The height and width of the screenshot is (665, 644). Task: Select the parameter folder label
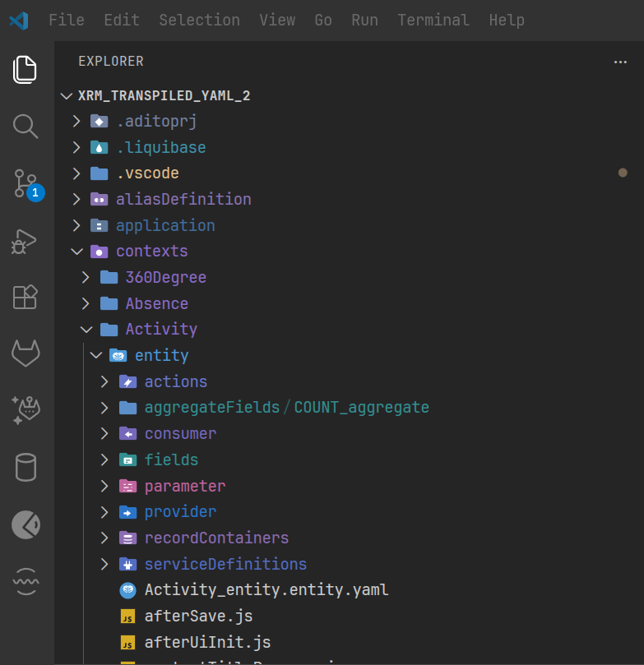pyautogui.click(x=185, y=486)
